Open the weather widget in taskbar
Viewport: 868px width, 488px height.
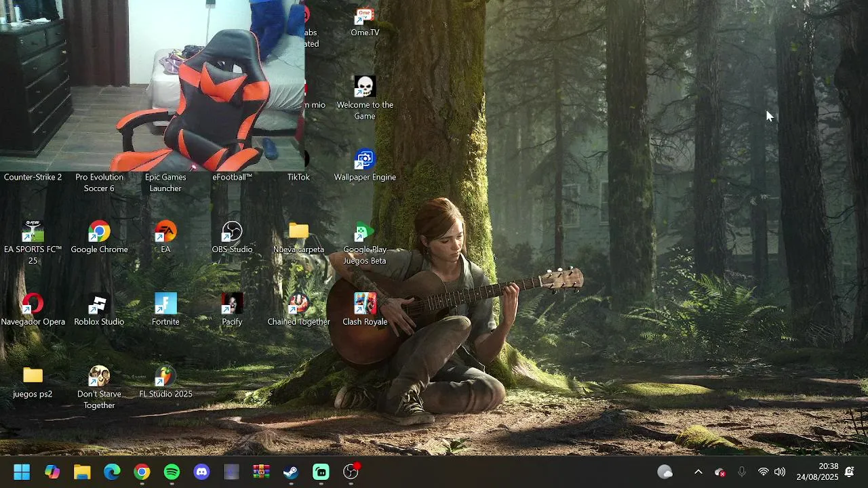pyautogui.click(x=665, y=472)
